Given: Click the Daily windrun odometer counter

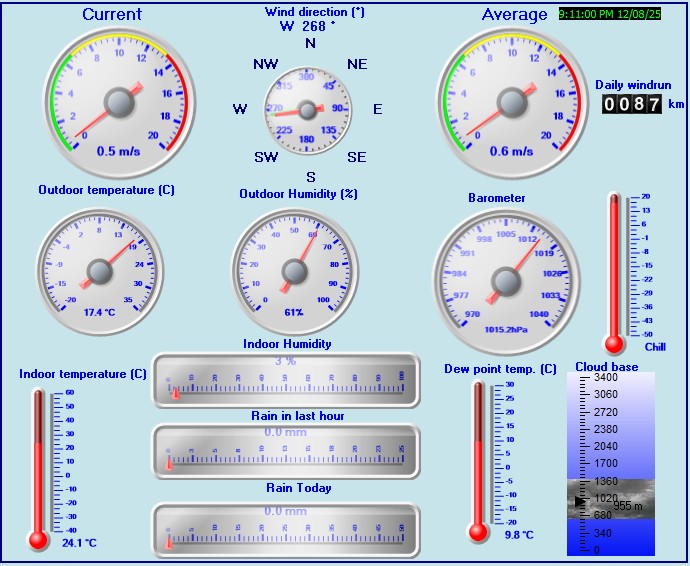Looking at the screenshot, I should coord(631,104).
